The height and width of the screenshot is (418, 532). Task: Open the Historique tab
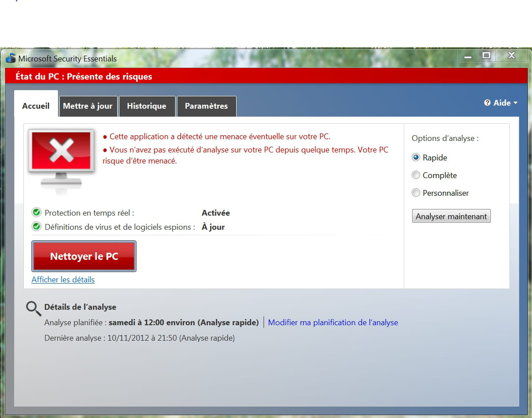pos(147,106)
